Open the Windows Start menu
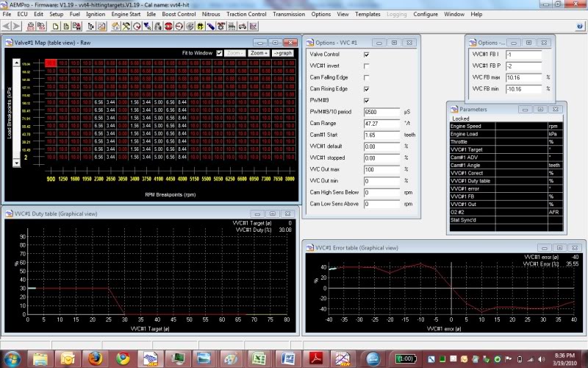Screen dimensions: 588x368 (12, 358)
